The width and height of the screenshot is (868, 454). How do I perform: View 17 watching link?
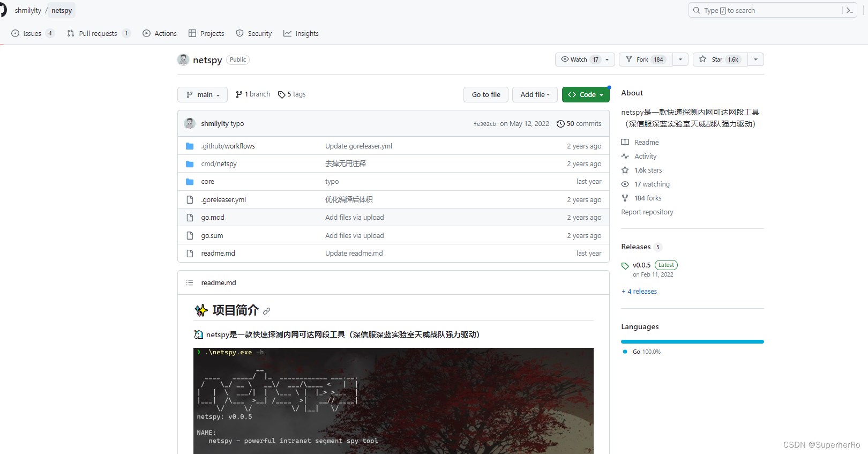646,184
